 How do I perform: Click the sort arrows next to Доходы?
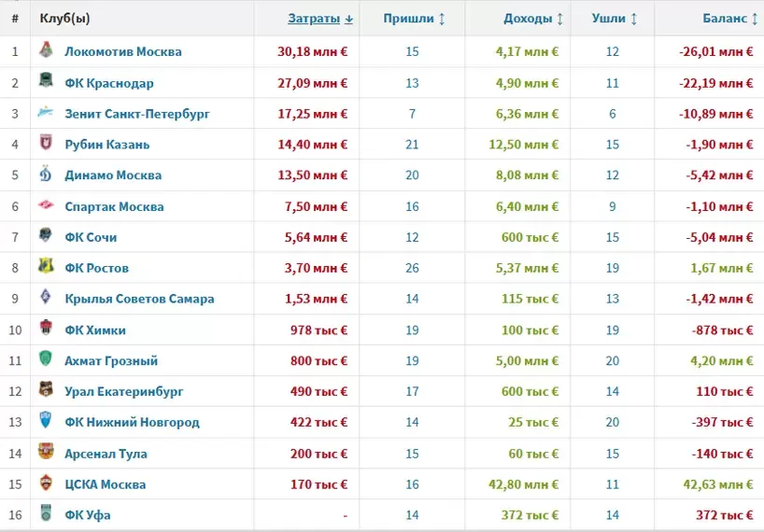(560, 19)
